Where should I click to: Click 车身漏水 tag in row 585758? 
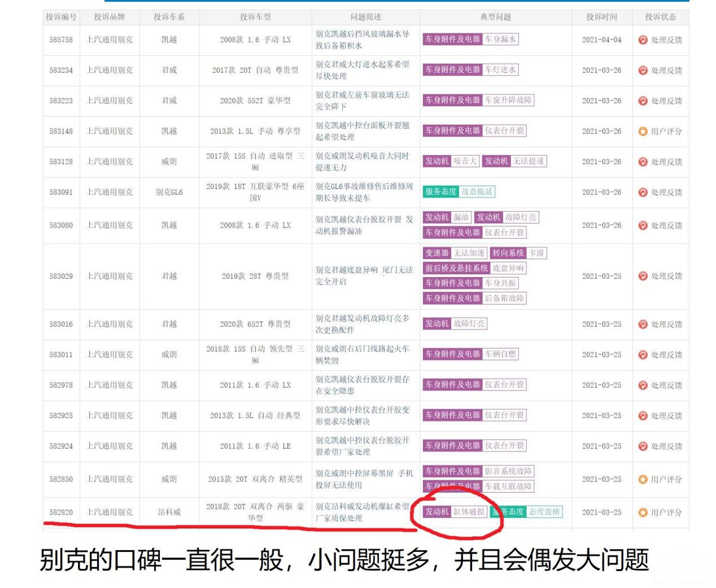click(x=470, y=39)
